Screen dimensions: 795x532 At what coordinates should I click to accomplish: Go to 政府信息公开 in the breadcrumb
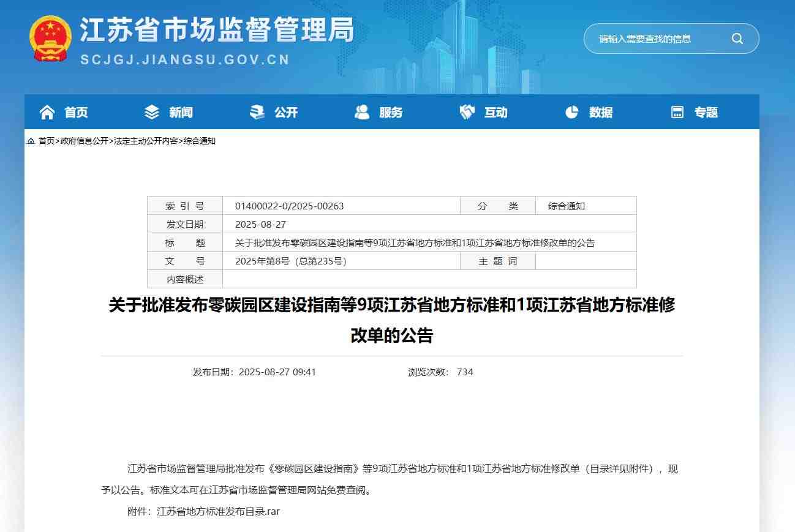(84, 141)
